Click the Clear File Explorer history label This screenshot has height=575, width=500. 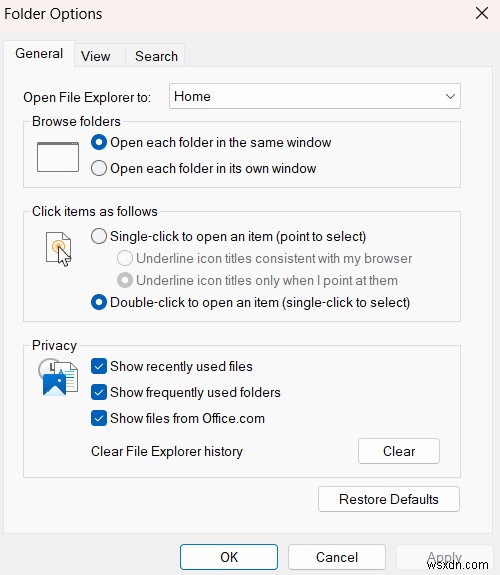point(167,451)
